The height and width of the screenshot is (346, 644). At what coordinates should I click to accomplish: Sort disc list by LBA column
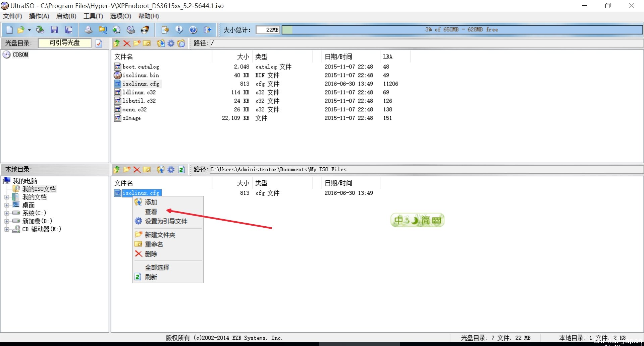point(395,57)
